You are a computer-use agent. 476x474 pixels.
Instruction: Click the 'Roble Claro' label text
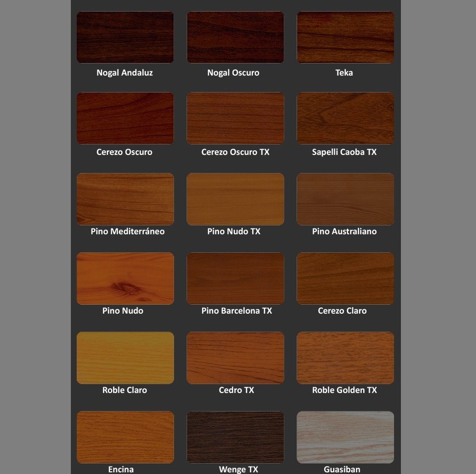point(124,390)
